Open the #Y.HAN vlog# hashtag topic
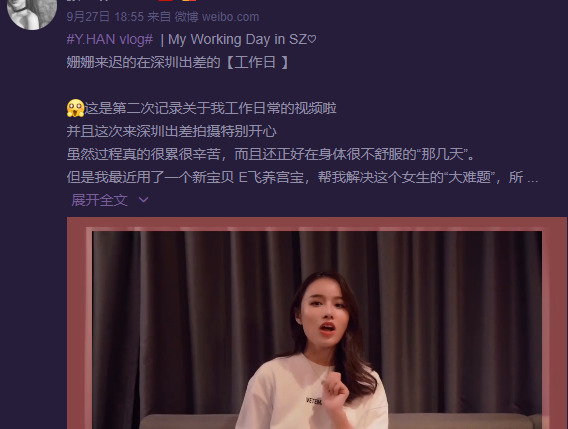The image size is (568, 429). 110,39
